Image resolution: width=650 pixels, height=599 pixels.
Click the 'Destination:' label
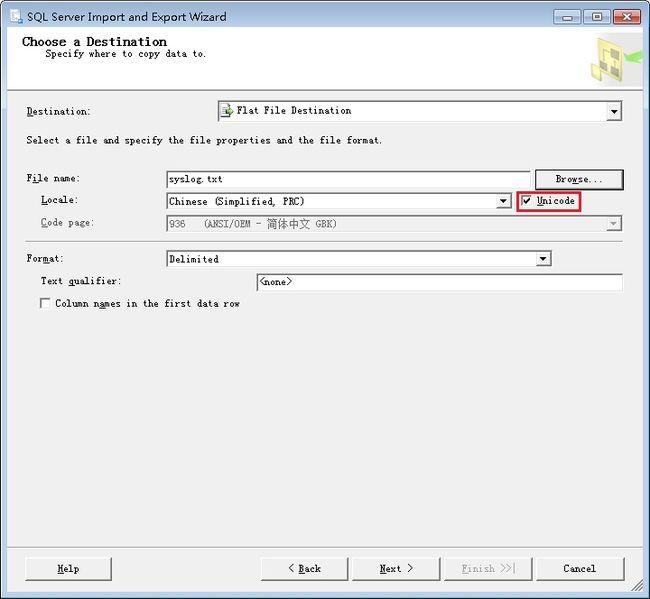tap(58, 111)
